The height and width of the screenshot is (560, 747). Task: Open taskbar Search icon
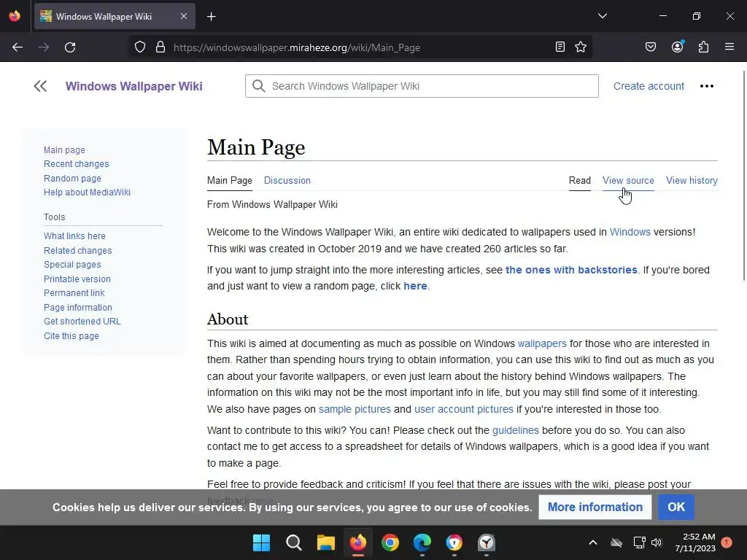(x=294, y=542)
